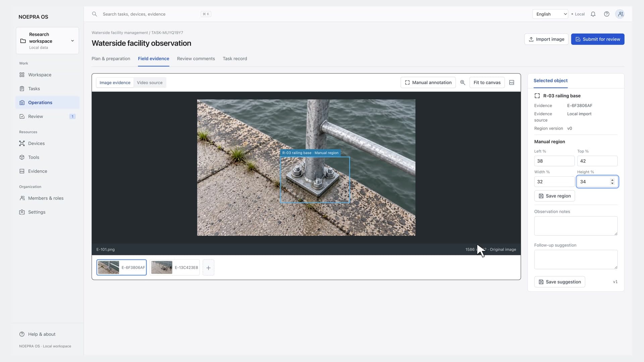This screenshot has width=644, height=362.
Task: Click the search magnifier icon in top bar
Action: [95, 14]
